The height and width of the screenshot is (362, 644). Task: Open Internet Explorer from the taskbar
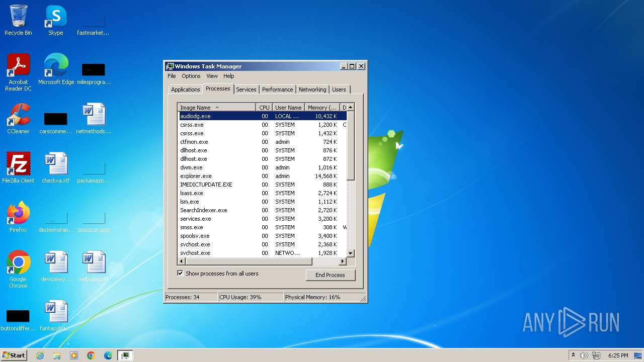coord(40,355)
